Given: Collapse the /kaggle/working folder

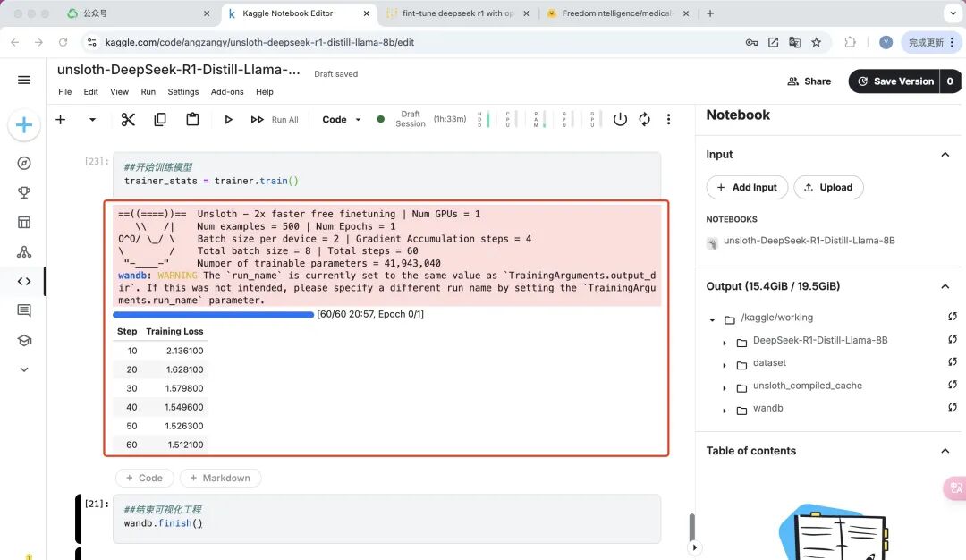Looking at the screenshot, I should [712, 319].
